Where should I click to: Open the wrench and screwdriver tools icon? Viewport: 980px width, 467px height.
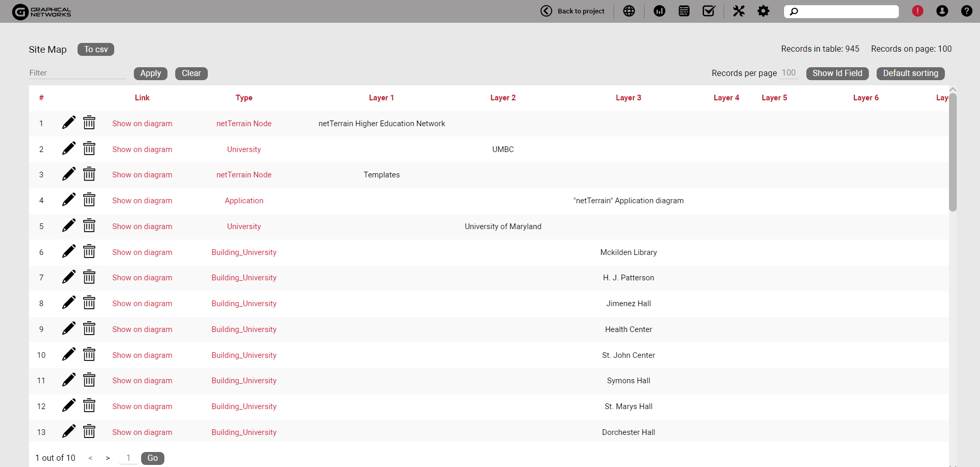tap(739, 11)
